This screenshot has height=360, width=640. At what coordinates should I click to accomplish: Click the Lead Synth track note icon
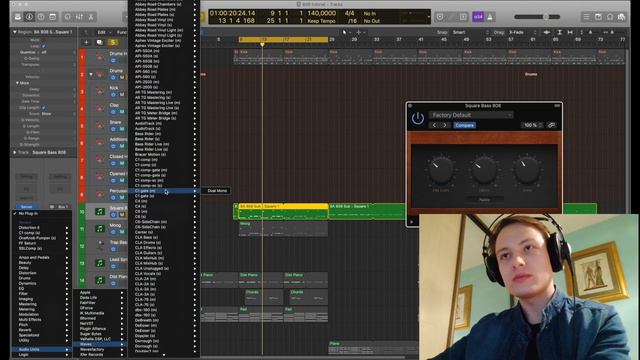[x=100, y=263]
